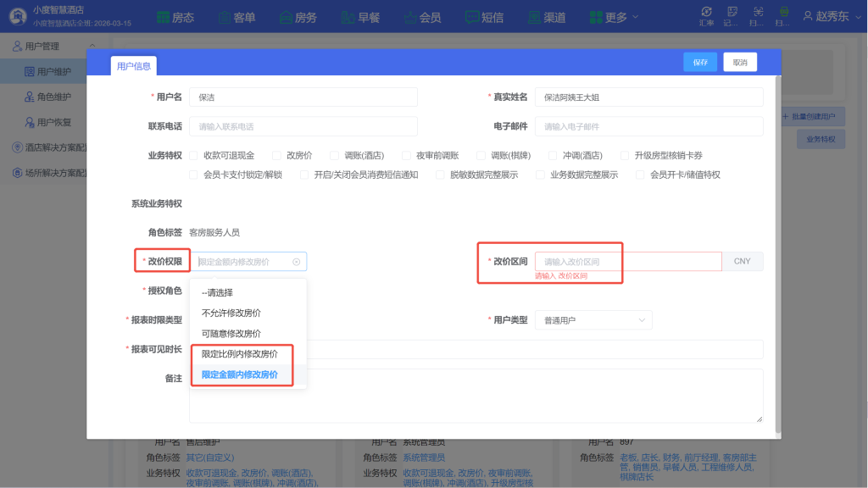Click the 保存 save button
This screenshot has height=488, width=868.
coord(698,62)
